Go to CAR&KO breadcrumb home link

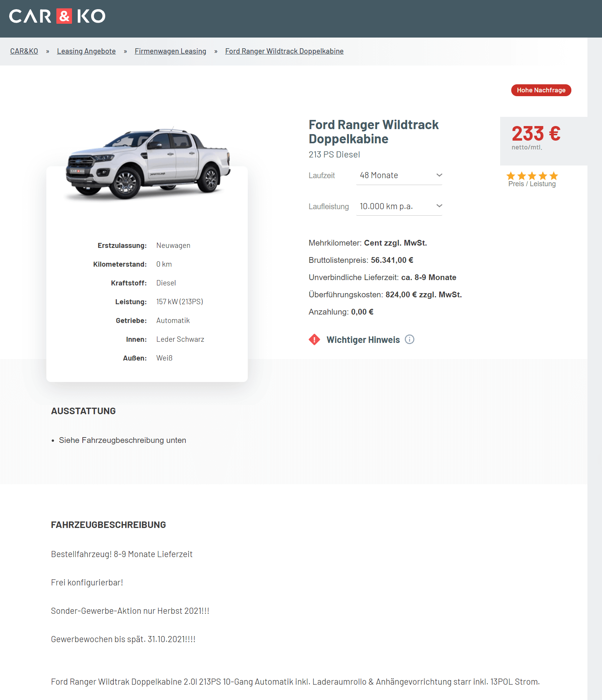24,51
